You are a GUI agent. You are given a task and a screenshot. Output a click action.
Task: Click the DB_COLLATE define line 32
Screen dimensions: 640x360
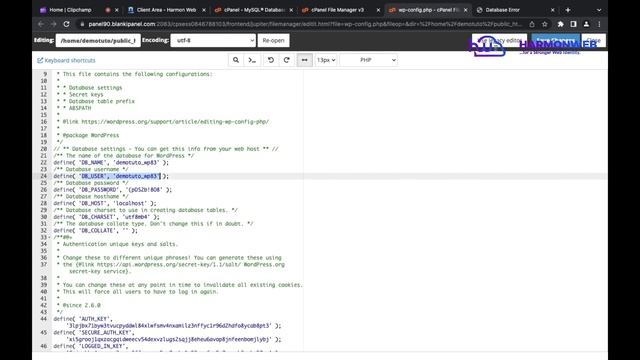96,230
